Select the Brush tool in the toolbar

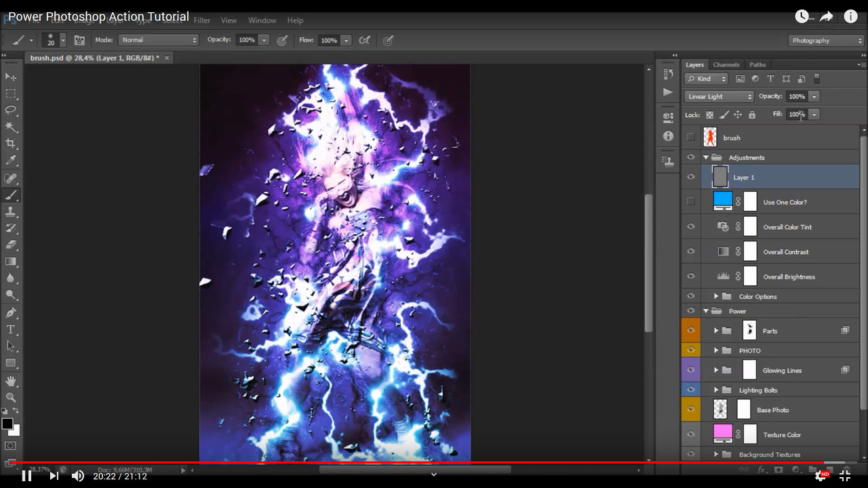(x=11, y=195)
